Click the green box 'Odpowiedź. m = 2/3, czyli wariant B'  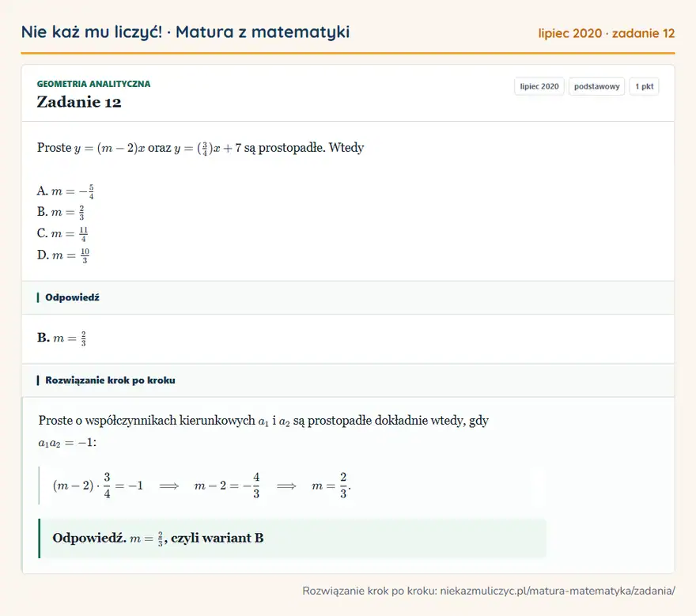pyautogui.click(x=293, y=539)
